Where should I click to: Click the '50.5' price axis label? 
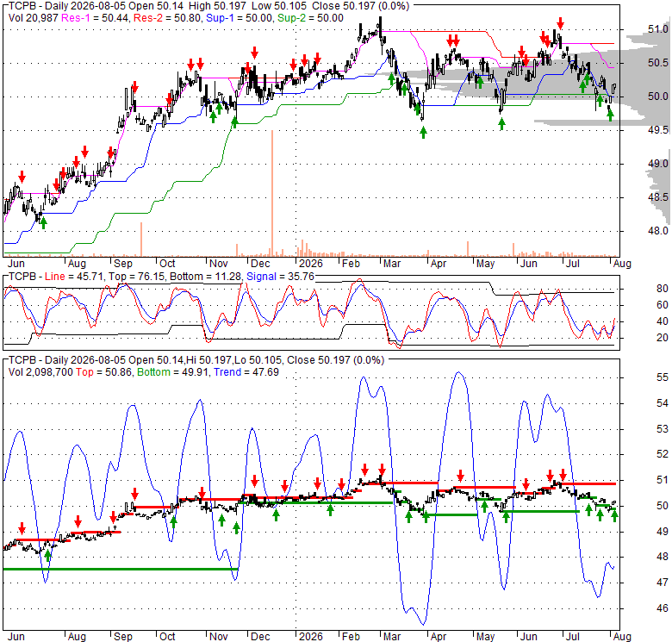coord(657,63)
